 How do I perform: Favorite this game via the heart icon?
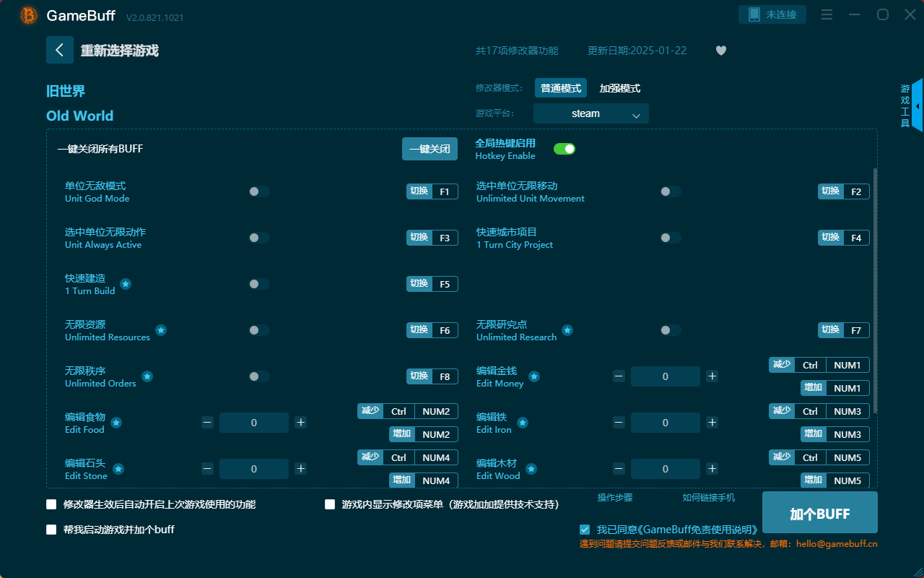(x=720, y=51)
